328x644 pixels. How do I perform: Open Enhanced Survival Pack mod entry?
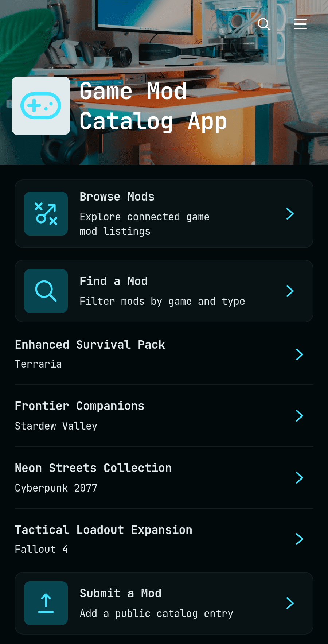pyautogui.click(x=164, y=354)
